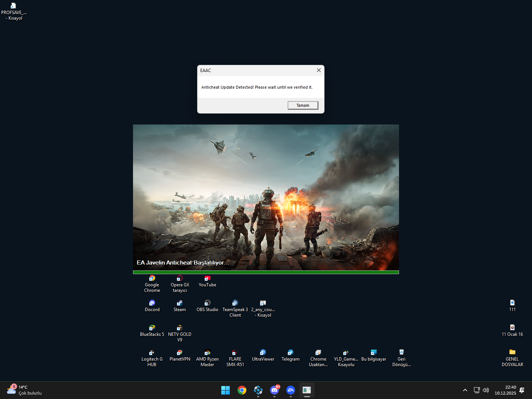Select the Opera GX tarayıcı desktop icon
Screen dimensions: 532x399
click(x=180, y=284)
